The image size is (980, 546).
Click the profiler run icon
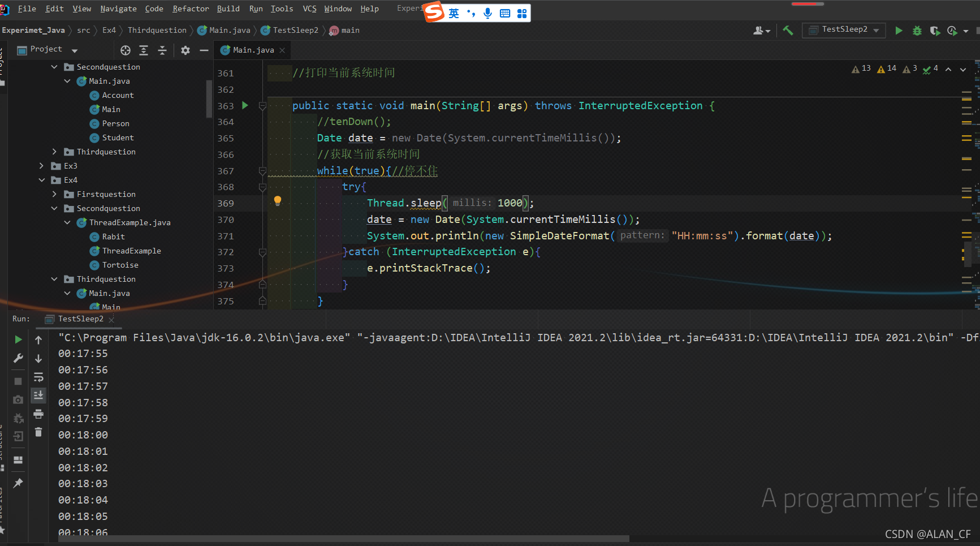(x=952, y=31)
